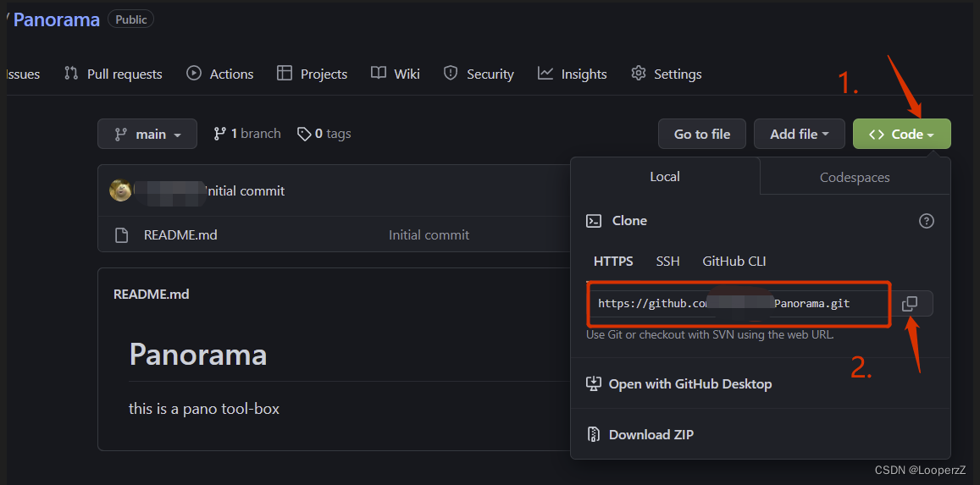Click Download ZIP
This screenshot has width=980, height=485.
[x=639, y=434]
